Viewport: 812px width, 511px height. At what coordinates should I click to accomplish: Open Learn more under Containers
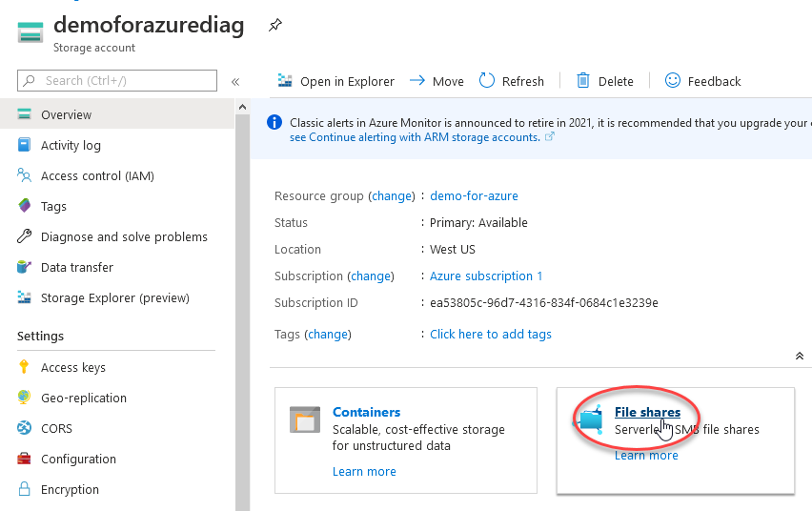pos(364,472)
